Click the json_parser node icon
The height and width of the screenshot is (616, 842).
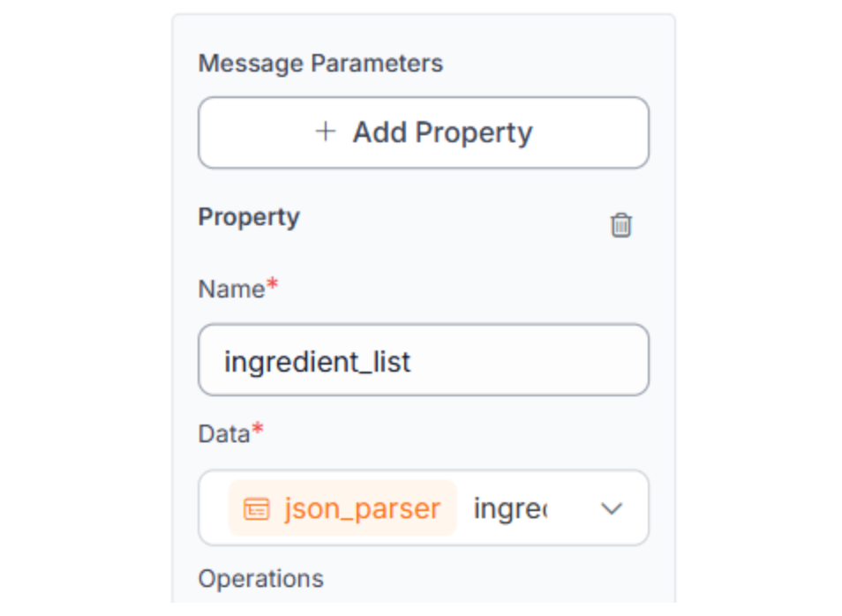point(256,509)
